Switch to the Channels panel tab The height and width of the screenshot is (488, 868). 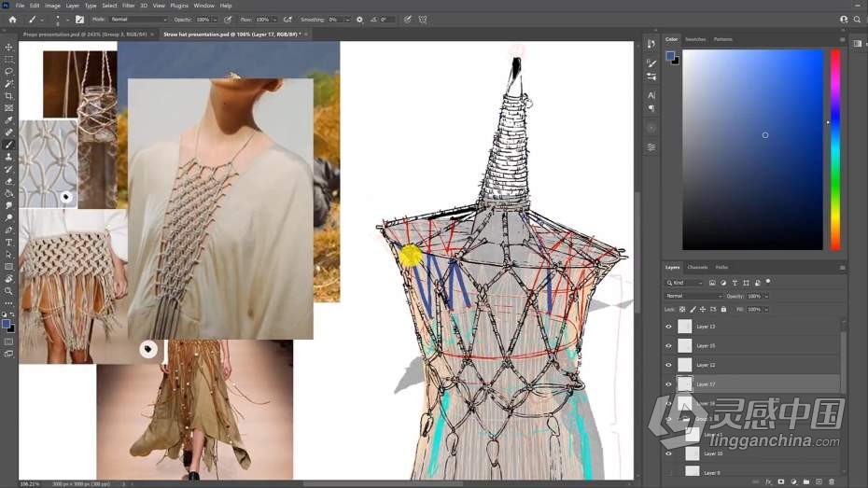[x=697, y=267]
